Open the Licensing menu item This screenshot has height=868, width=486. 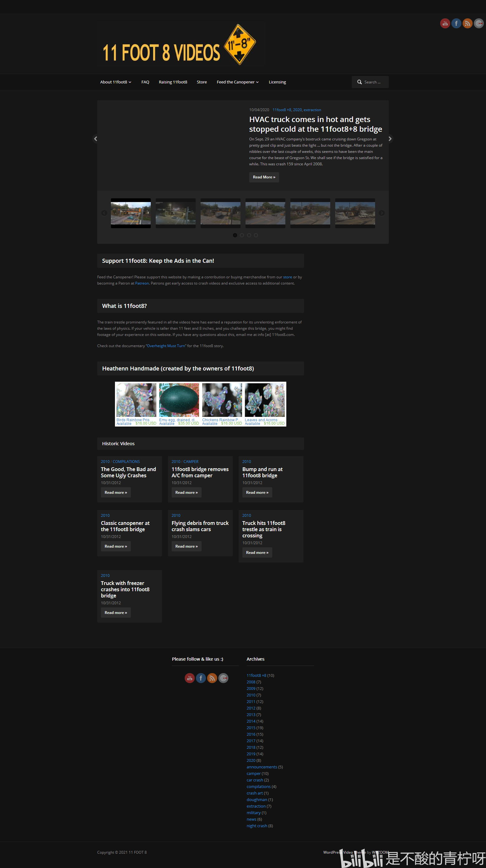[x=277, y=82]
